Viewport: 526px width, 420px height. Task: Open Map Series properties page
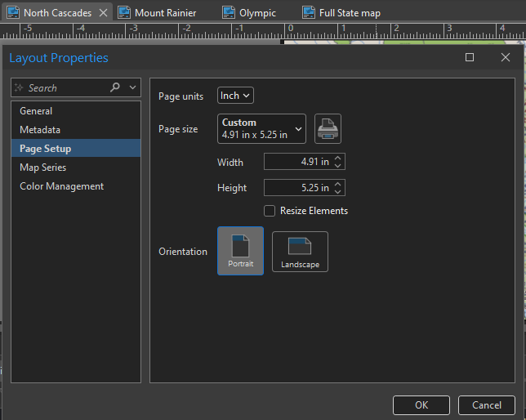pyautogui.click(x=76, y=168)
